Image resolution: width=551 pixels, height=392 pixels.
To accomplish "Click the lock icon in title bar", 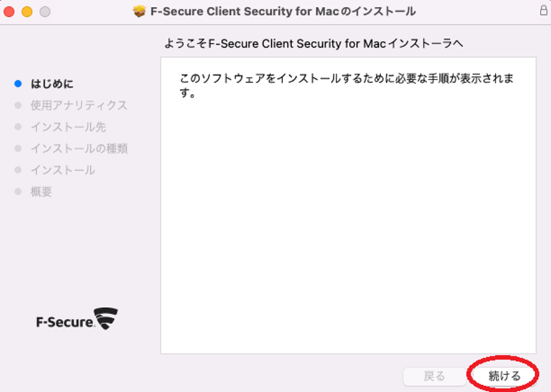I will (544, 10).
